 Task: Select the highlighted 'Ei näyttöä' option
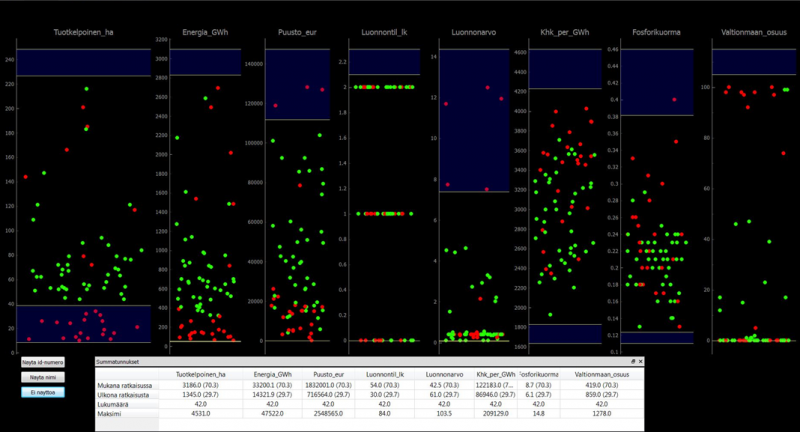(x=43, y=392)
